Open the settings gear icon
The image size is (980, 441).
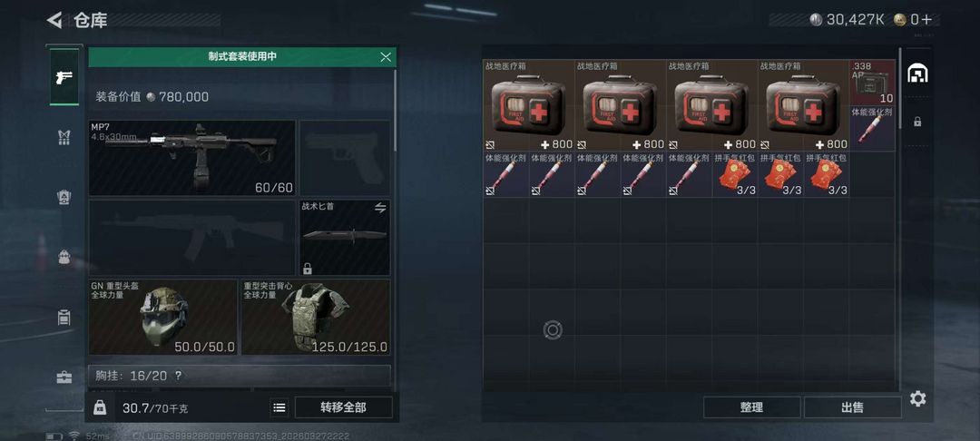pos(917,398)
